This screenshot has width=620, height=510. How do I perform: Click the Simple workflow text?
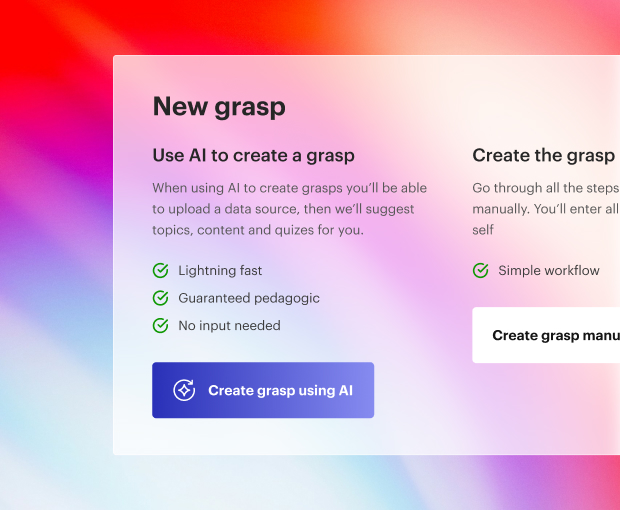point(549,270)
